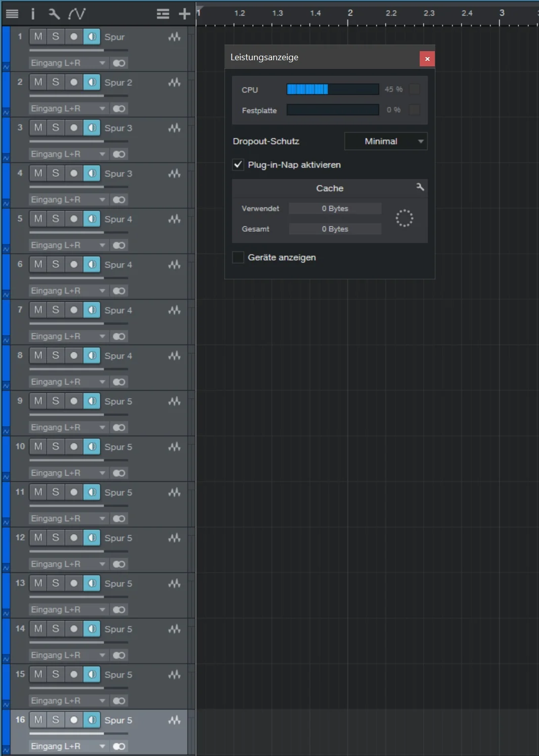Open the track list menu icon beside the plus

163,14
